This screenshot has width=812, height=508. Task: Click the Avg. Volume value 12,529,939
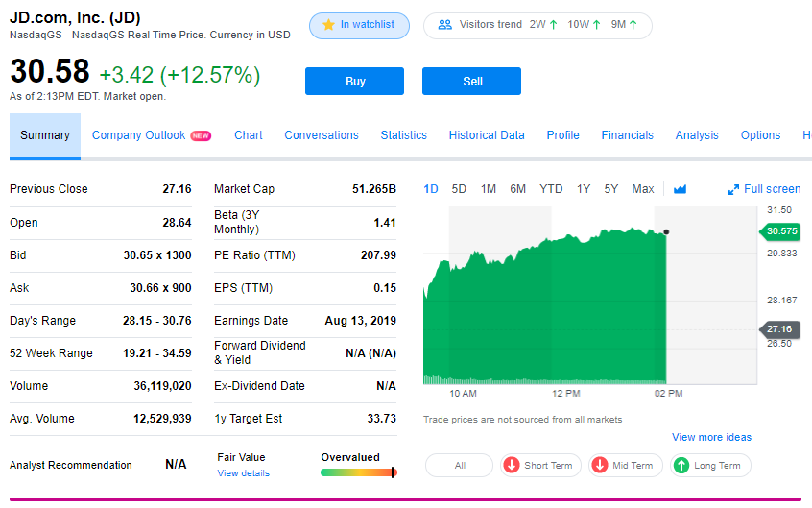click(x=162, y=419)
